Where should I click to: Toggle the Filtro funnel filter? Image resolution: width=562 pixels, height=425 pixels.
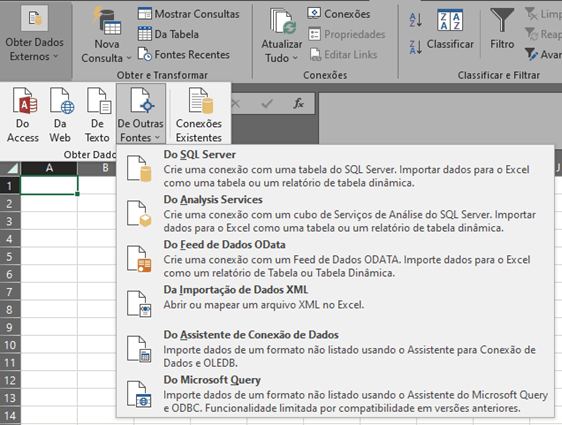point(502,29)
